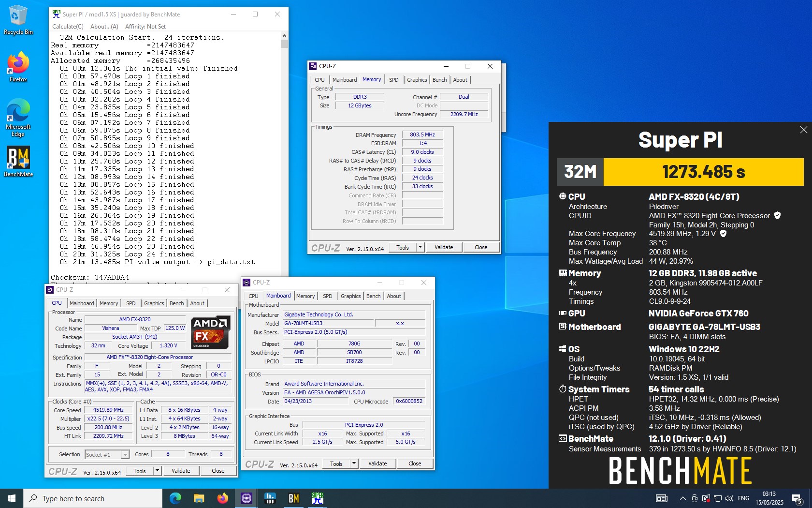Click the Windows Start button
Image resolution: width=812 pixels, height=508 pixels.
tap(12, 498)
